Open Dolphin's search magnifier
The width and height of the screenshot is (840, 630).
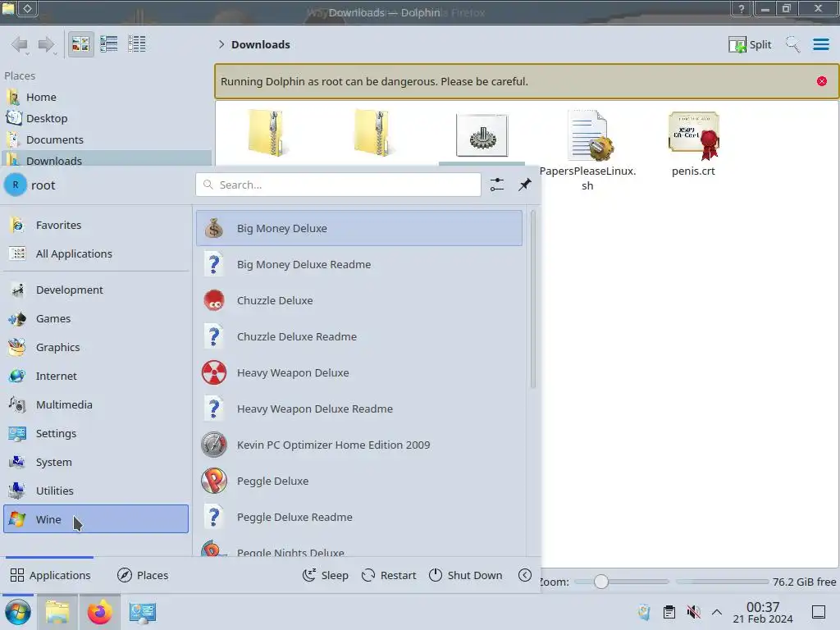pos(792,44)
